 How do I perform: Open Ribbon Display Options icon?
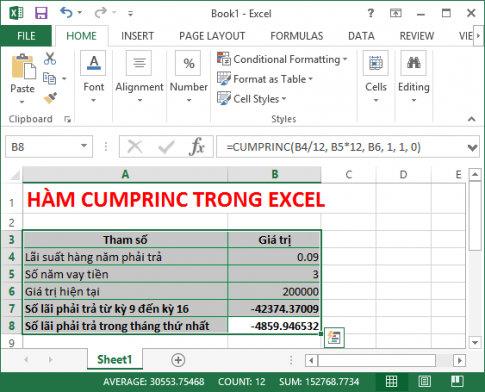[396, 13]
